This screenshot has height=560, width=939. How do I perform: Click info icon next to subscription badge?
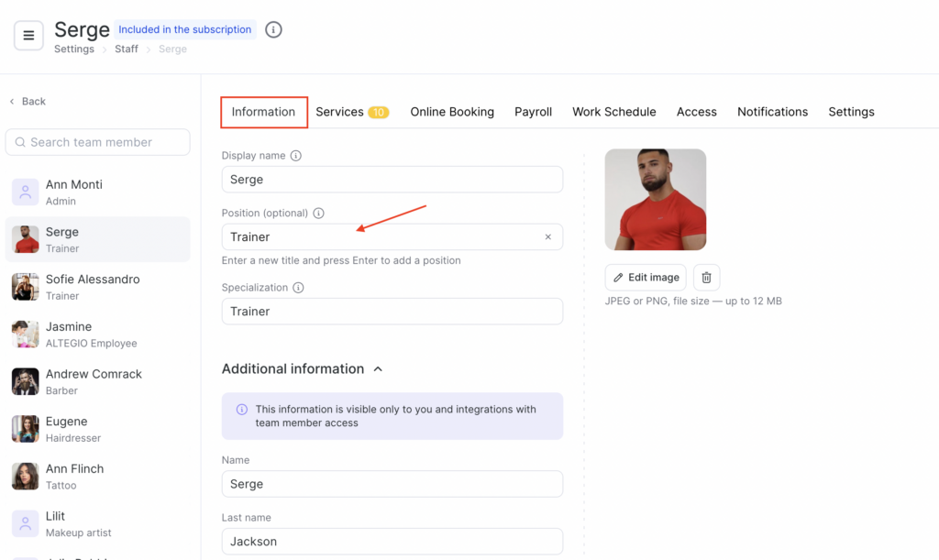click(273, 29)
